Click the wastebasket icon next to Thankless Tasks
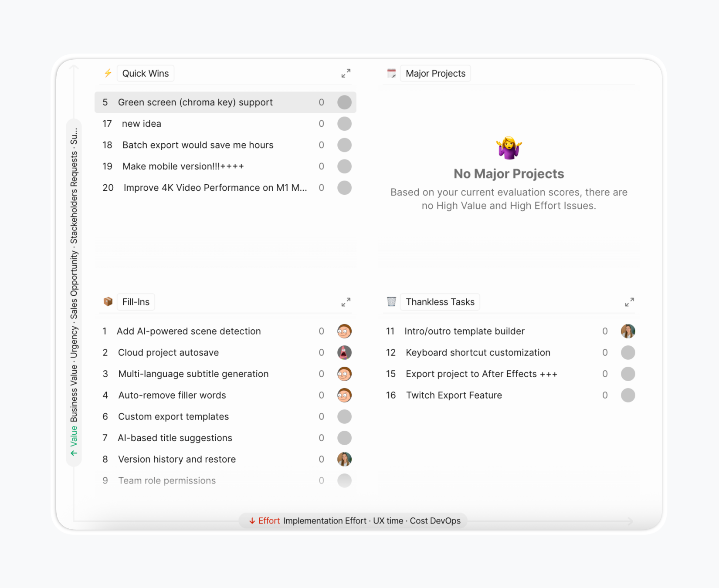 pyautogui.click(x=391, y=301)
